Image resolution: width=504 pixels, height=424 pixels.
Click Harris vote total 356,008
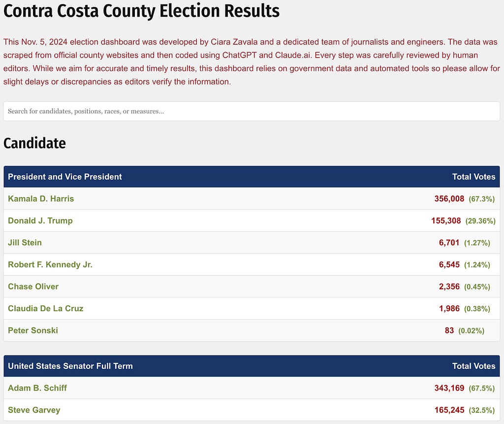click(x=449, y=199)
